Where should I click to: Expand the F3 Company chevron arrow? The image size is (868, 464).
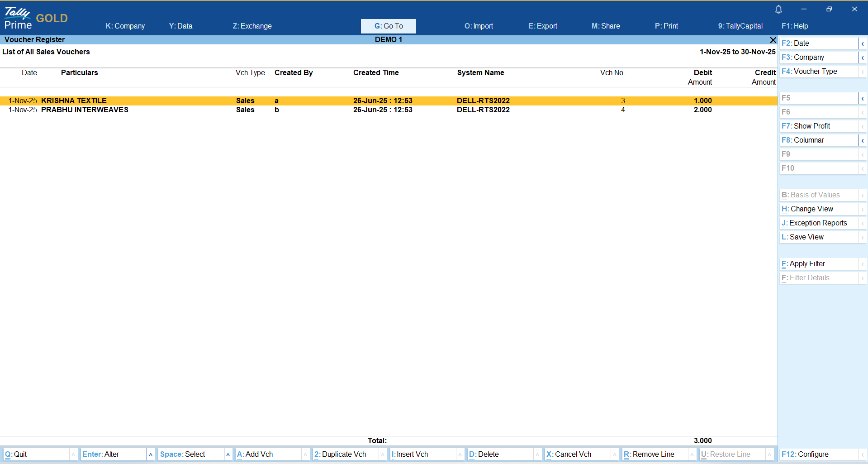[x=863, y=57]
